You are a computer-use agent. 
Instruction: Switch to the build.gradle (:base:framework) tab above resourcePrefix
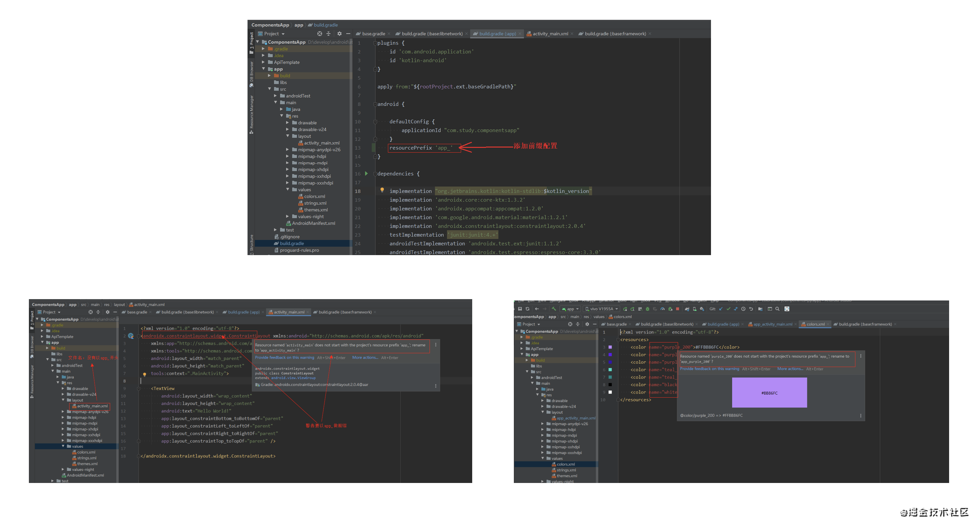[615, 34]
